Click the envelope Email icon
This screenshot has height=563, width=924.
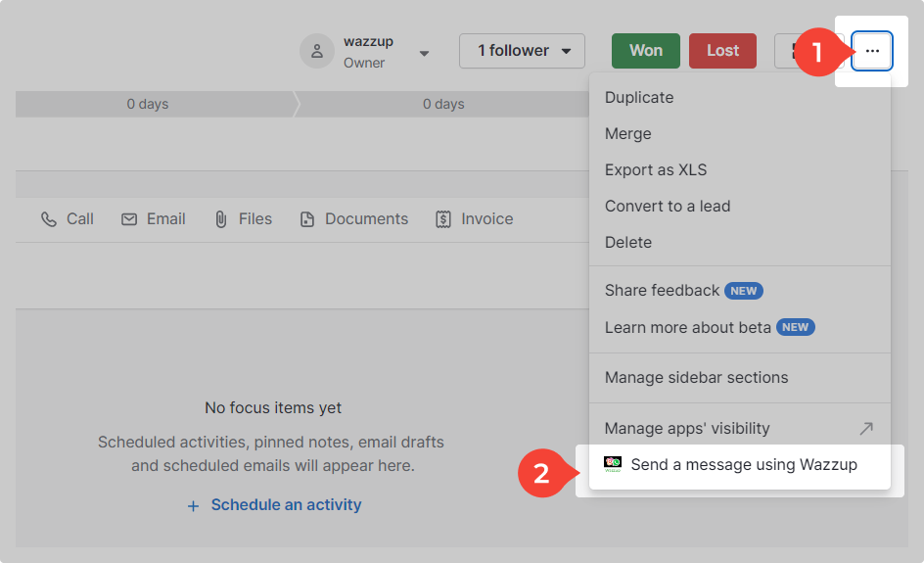click(x=129, y=219)
